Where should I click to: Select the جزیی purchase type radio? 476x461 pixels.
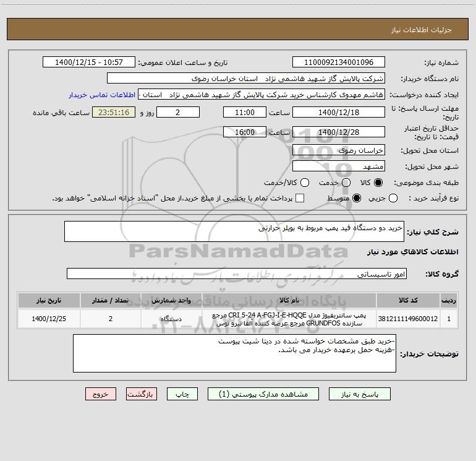[393, 198]
